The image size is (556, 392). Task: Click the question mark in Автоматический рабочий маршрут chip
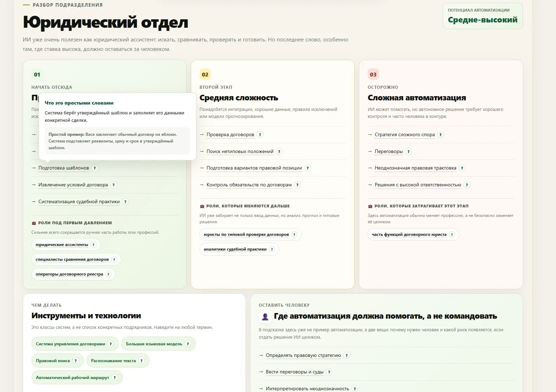coord(115,378)
